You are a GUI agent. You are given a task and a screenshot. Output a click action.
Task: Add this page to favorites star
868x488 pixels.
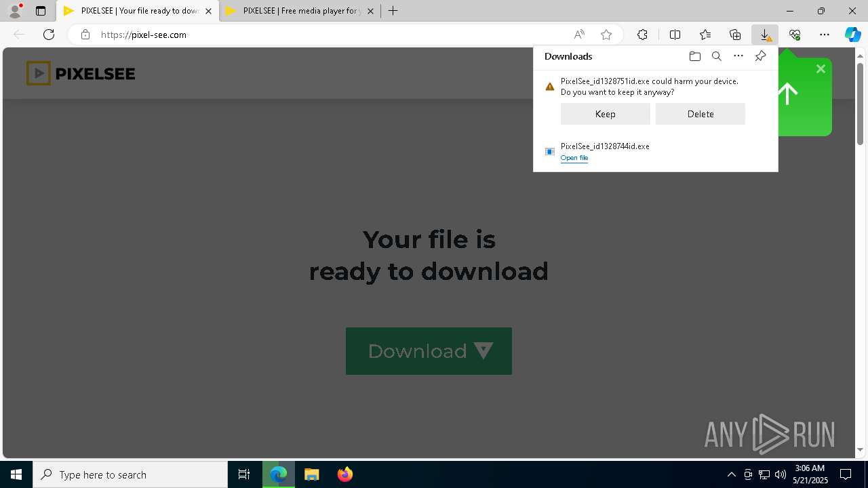(606, 35)
